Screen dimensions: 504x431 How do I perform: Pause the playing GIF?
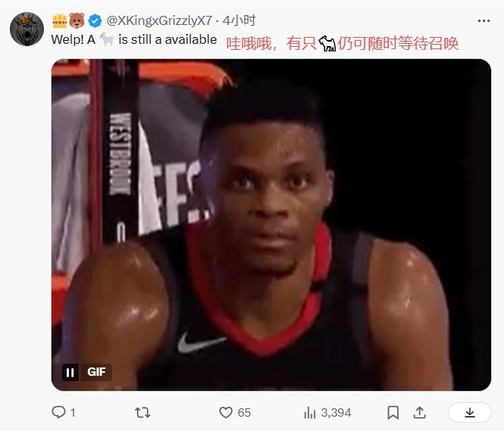click(70, 373)
